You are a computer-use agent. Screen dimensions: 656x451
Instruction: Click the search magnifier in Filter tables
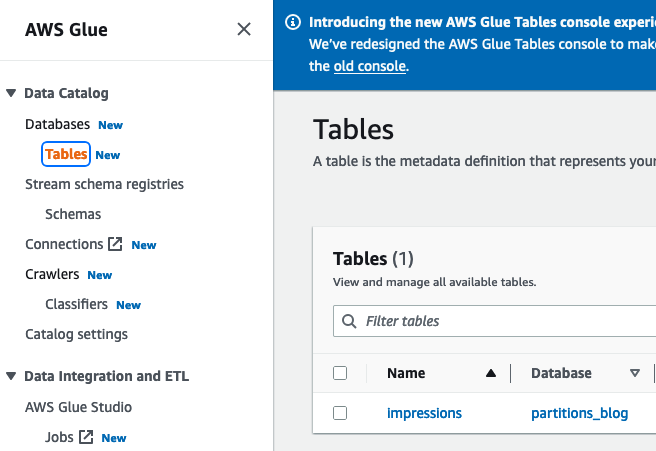click(349, 321)
